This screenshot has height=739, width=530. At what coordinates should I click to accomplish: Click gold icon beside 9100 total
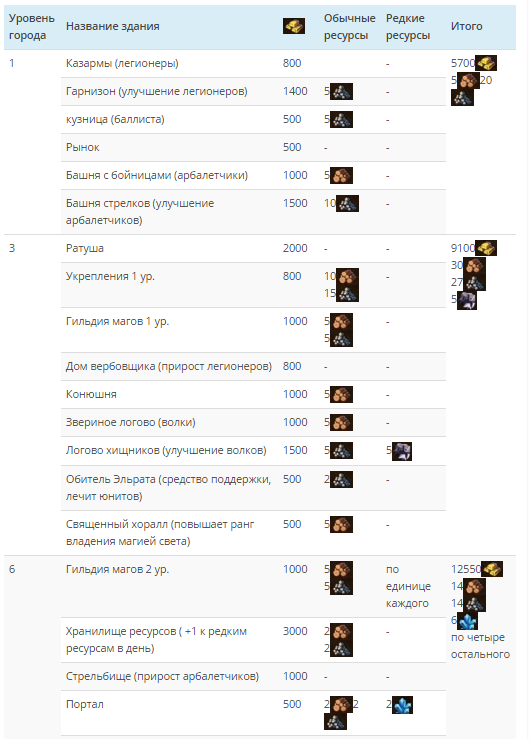coord(486,248)
